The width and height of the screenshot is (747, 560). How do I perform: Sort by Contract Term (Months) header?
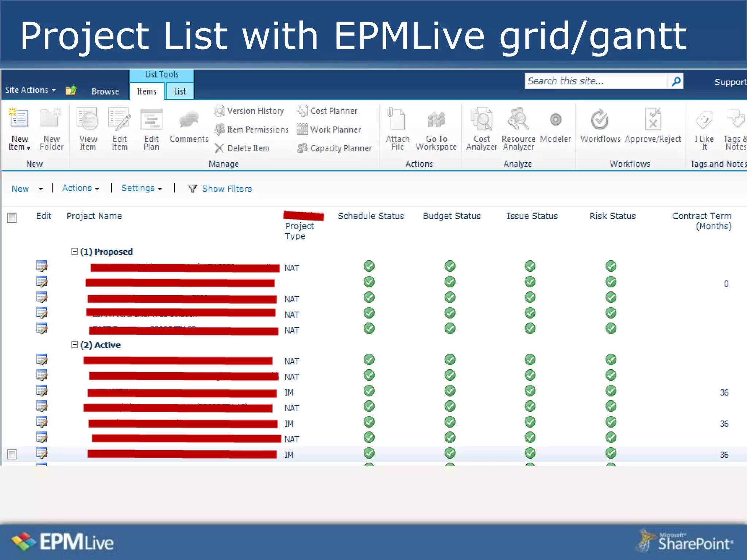click(702, 221)
